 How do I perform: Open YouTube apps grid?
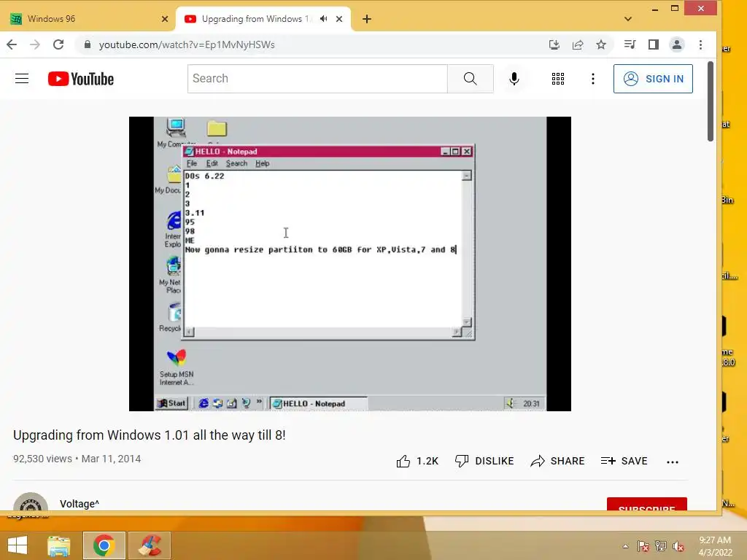click(x=558, y=79)
